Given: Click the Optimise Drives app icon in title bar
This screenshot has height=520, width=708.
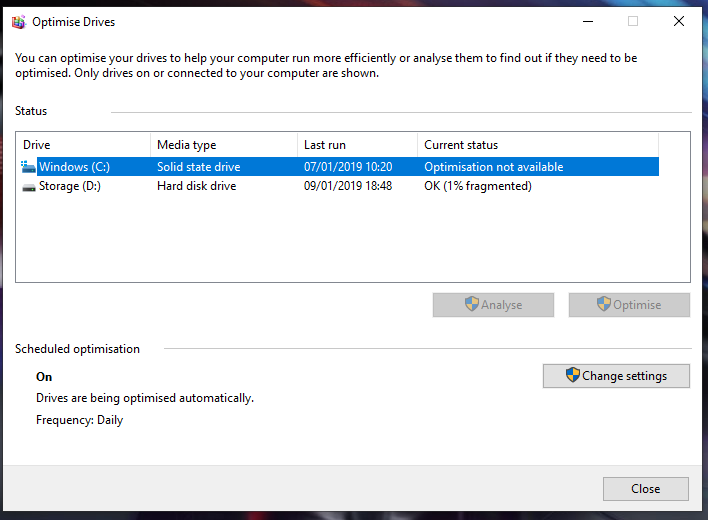Looking at the screenshot, I should [19, 22].
